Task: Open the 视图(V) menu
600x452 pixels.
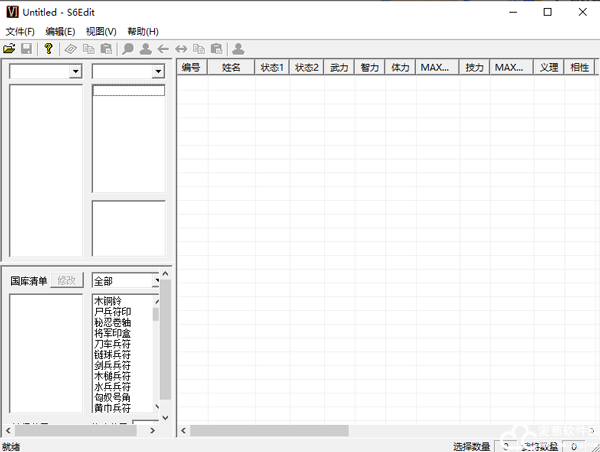Action: point(101,31)
